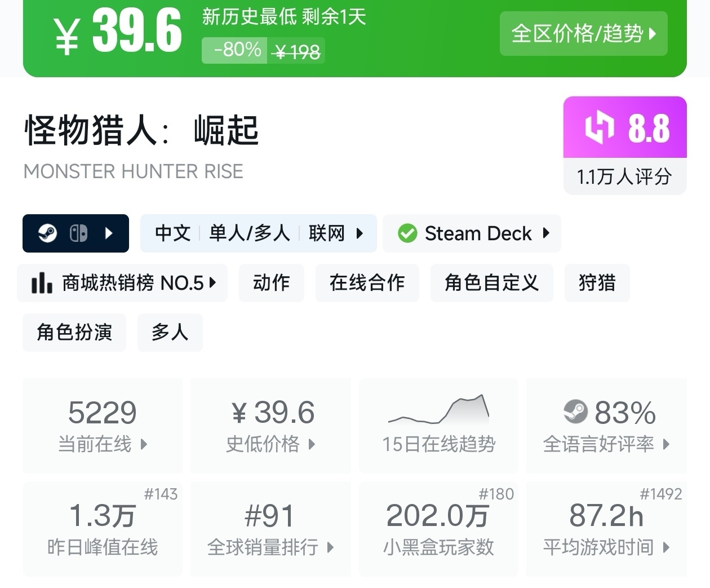Expand the platform selector arrow
Viewport: 710px width, 588px height.
pos(109,233)
